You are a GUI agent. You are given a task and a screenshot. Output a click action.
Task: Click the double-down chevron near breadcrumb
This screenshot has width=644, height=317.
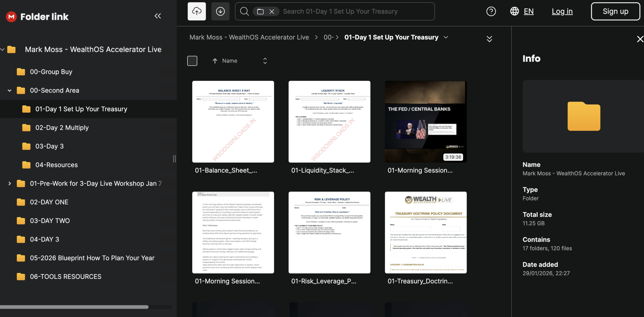click(x=489, y=39)
